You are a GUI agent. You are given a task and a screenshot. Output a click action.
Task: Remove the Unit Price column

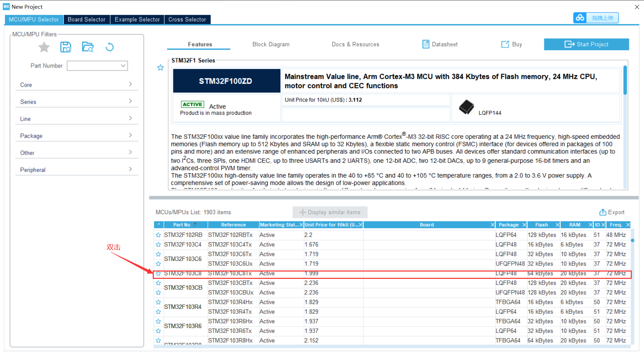(361, 225)
